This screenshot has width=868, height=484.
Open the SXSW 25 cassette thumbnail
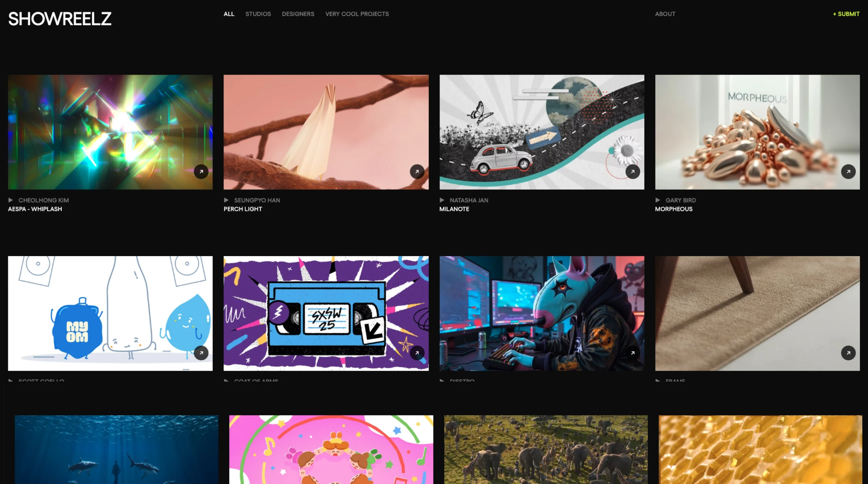click(326, 313)
